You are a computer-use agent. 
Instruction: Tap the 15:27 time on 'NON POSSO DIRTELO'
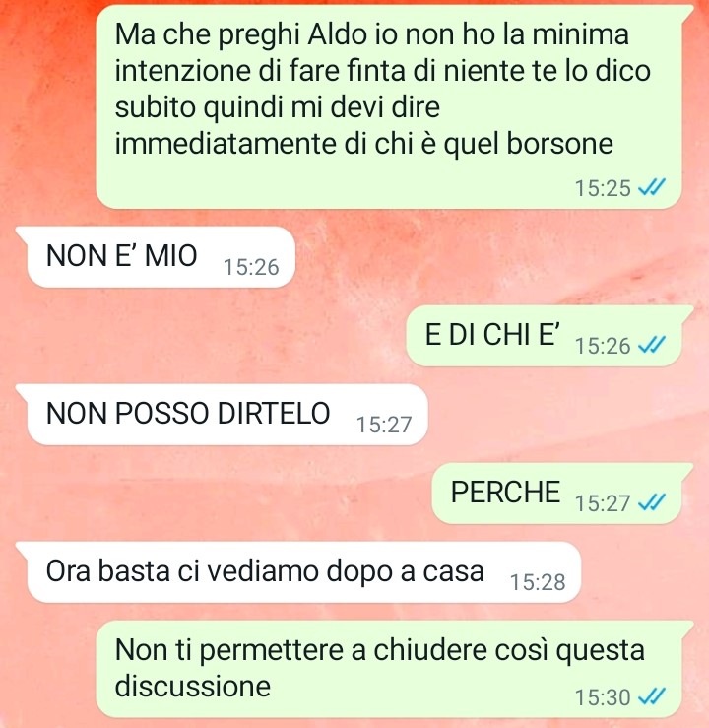[384, 425]
